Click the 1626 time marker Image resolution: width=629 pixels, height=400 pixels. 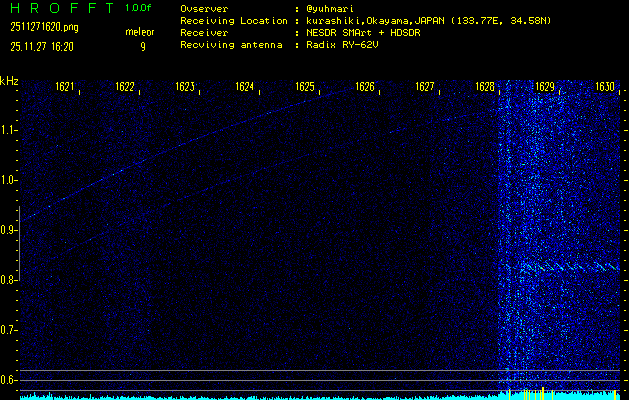coord(365,87)
